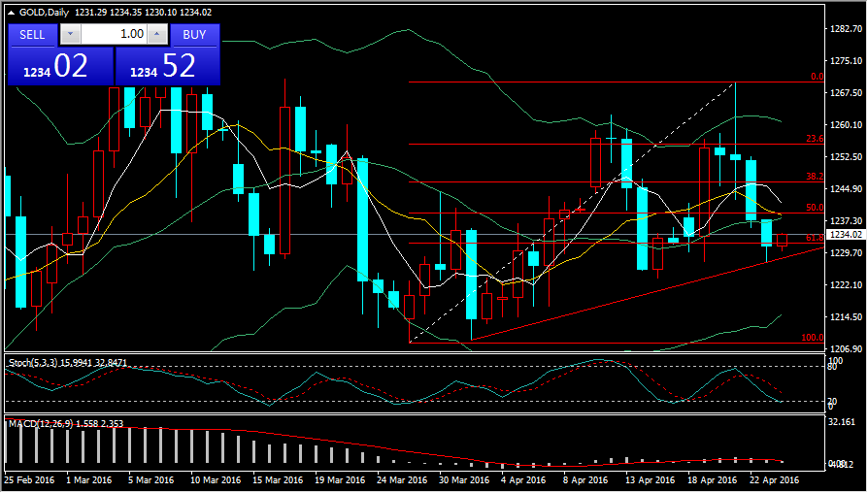This screenshot has height=493, width=868.
Task: Click the 5 Mar 2016 date on time axis
Action: 150,479
